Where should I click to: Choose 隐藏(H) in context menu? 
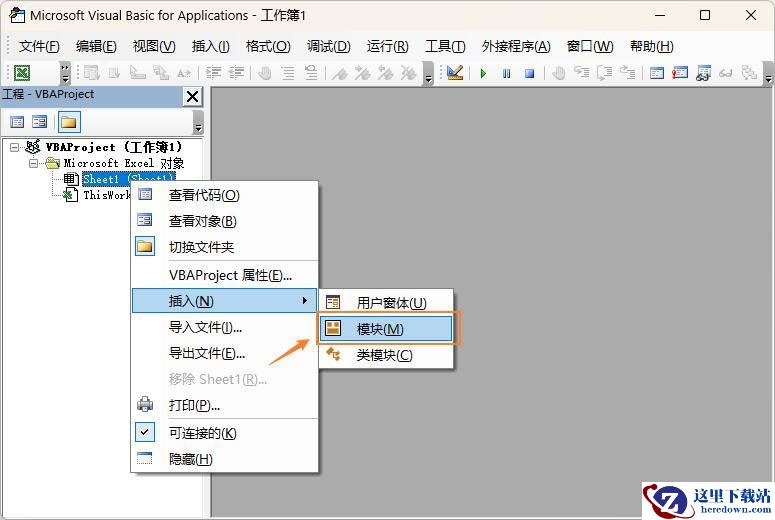coord(225,459)
